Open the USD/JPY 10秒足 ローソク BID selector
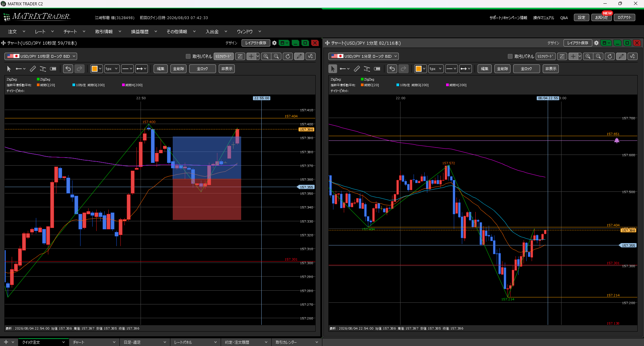Viewport: 644px width, 346px height. [41, 56]
